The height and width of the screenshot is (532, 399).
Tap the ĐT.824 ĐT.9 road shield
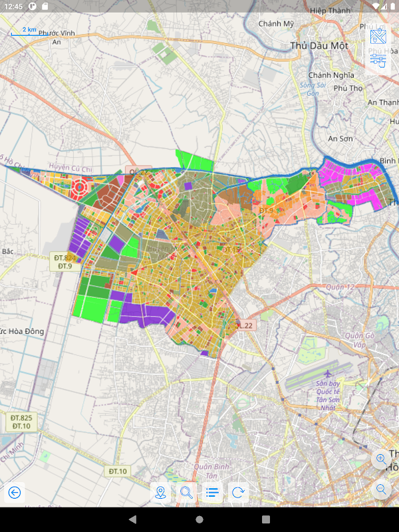click(x=65, y=262)
